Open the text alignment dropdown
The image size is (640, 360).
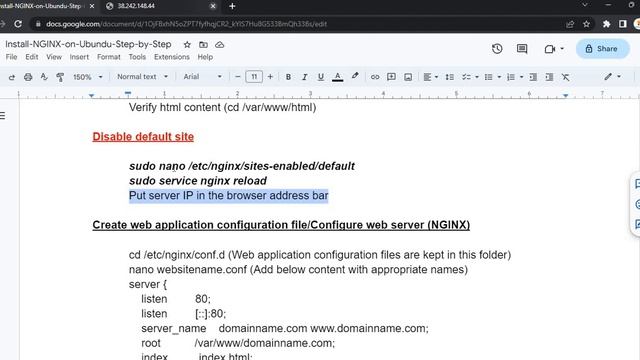(431, 77)
